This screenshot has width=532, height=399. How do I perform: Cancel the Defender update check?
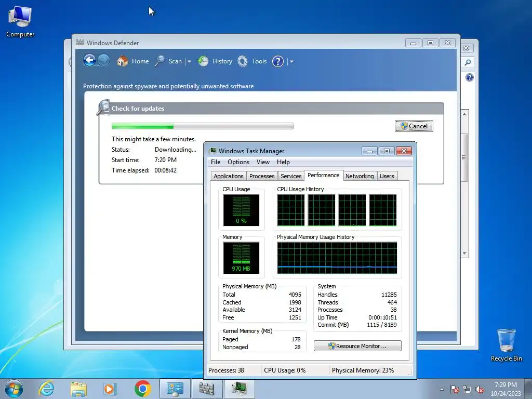pyautogui.click(x=414, y=126)
